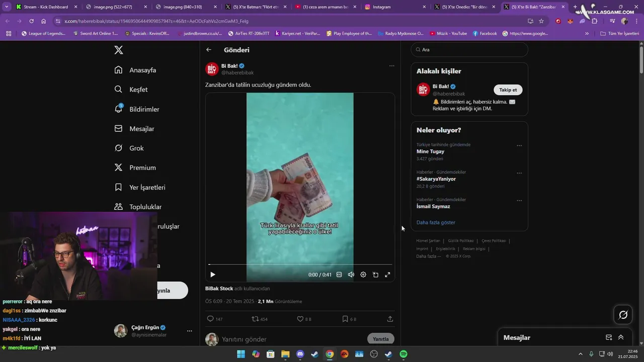Play the Zanzibar video
Screen dimensions: 644x362
[x=213, y=275]
